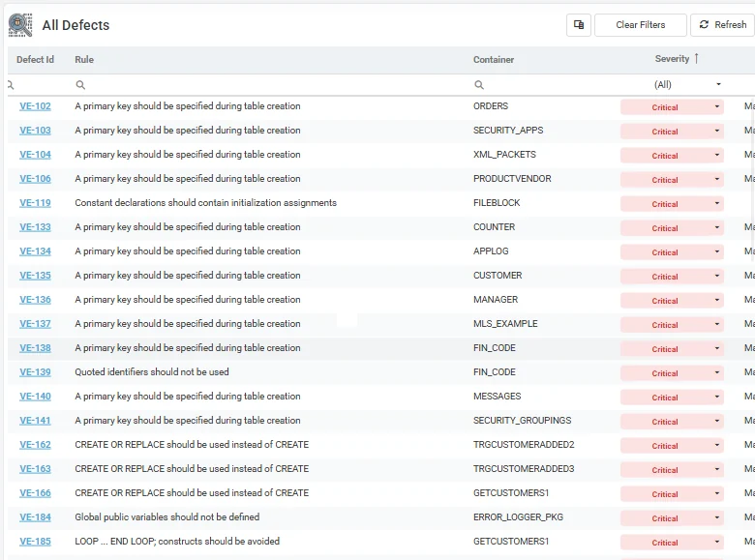This screenshot has height=560, width=755.
Task: Click the Refresh icon button
Action: [x=723, y=25]
